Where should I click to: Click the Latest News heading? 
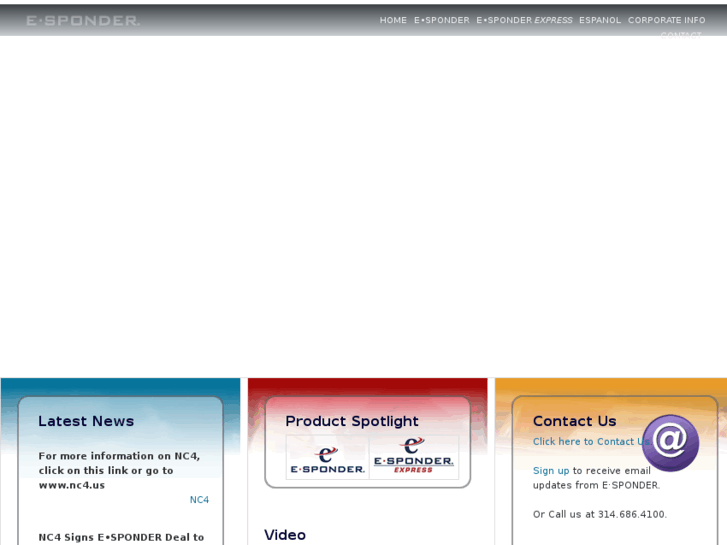click(86, 421)
